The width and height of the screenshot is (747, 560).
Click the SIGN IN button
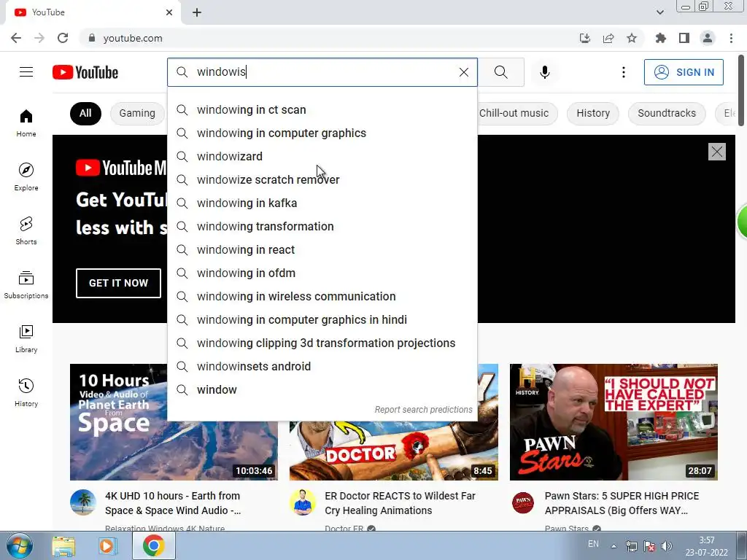[684, 72]
